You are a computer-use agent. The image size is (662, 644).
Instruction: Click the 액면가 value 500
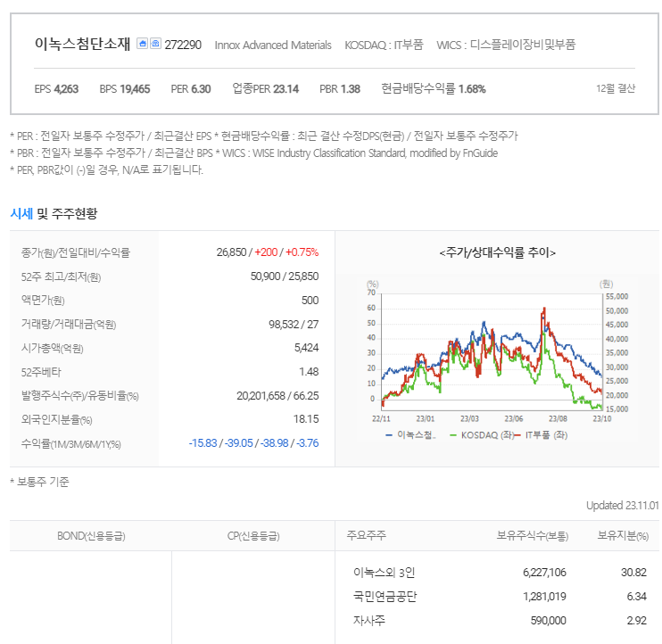click(x=310, y=301)
